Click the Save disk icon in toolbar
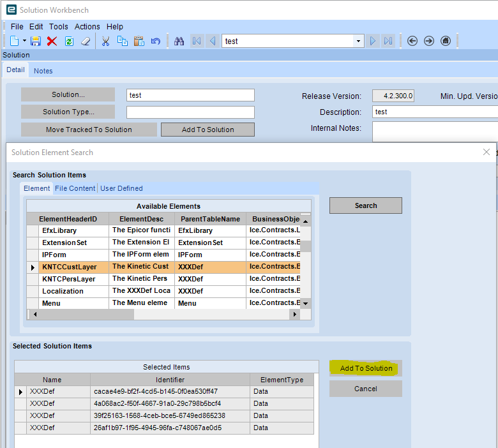Viewport: 498px width, 448px height. 36,41
